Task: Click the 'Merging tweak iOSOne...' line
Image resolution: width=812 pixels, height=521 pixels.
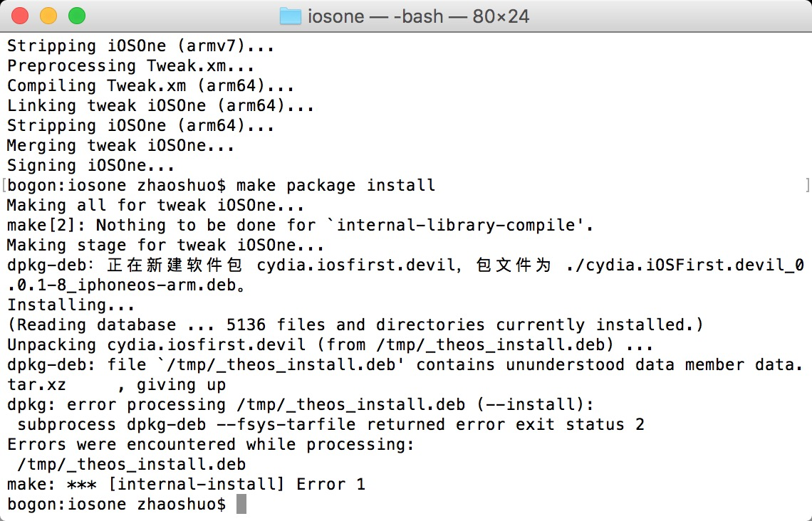Action: tap(120, 145)
